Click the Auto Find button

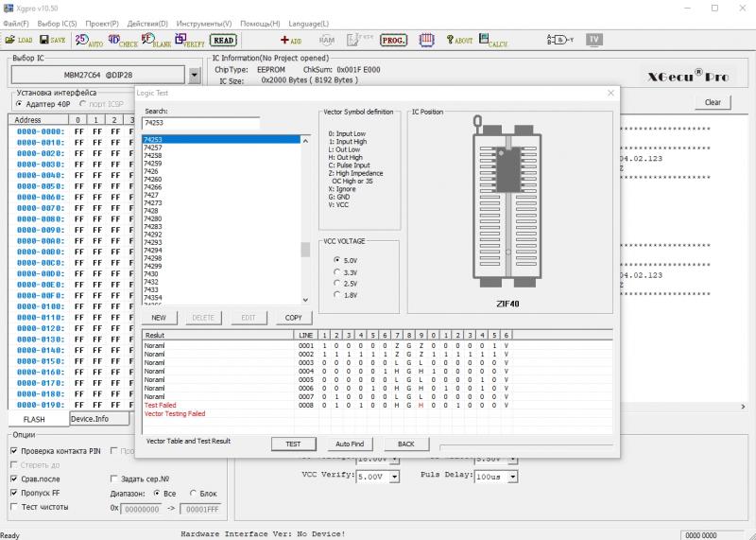(x=350, y=444)
